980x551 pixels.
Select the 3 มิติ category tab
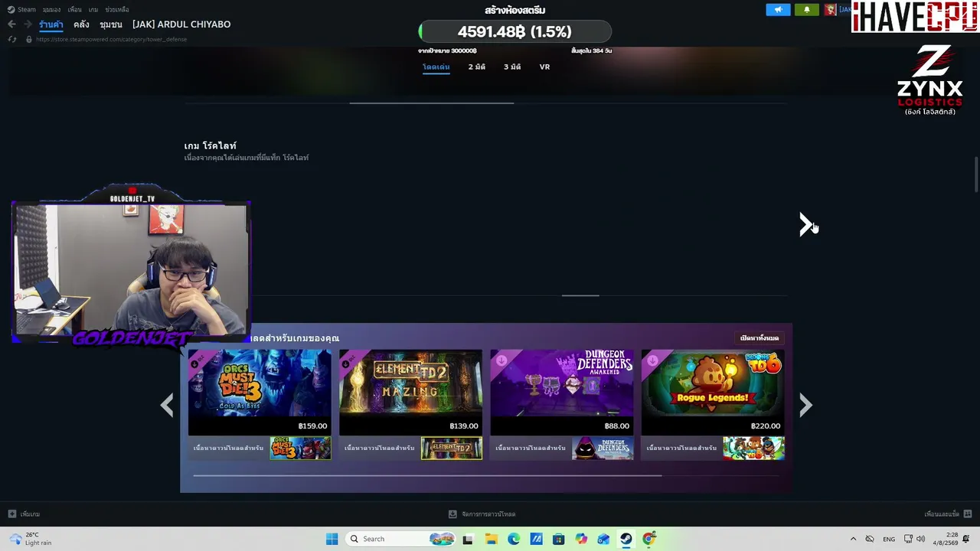tap(512, 67)
